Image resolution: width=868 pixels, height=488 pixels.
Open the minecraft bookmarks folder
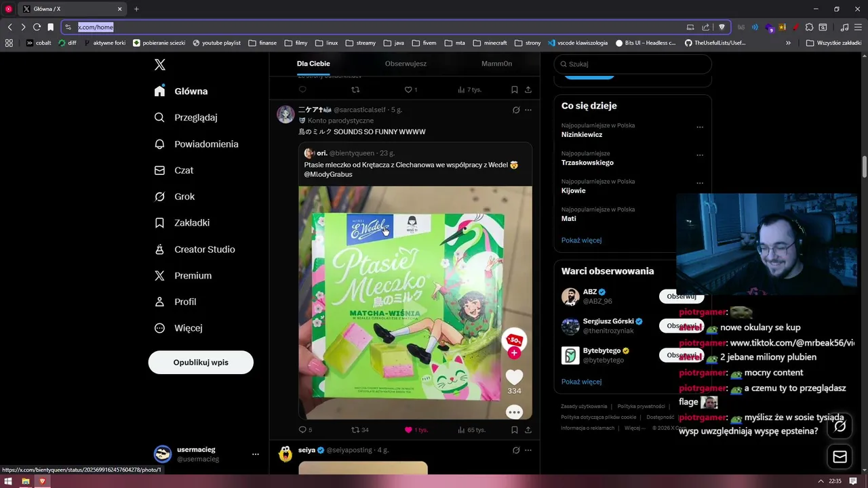[490, 43]
